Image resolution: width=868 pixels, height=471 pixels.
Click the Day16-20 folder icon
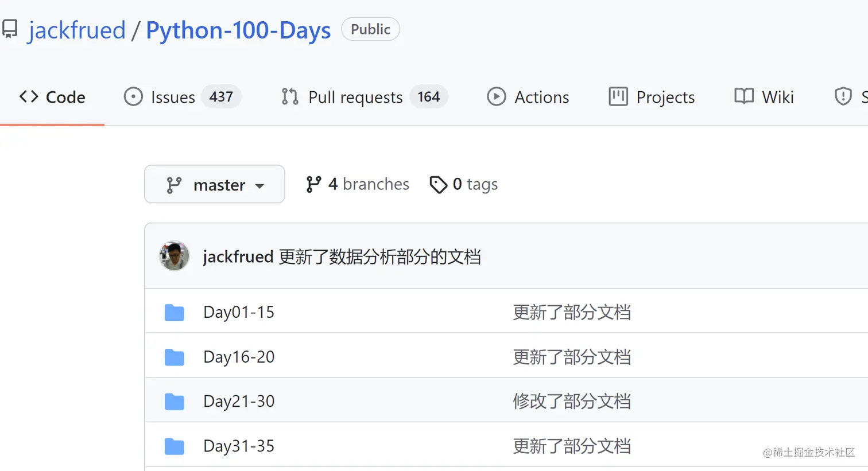pos(174,357)
